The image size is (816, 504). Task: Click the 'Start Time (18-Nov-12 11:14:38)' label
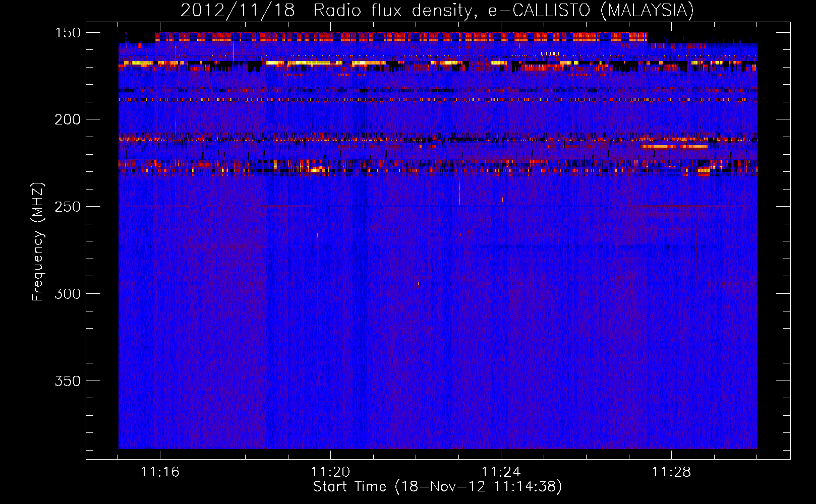[x=437, y=487]
